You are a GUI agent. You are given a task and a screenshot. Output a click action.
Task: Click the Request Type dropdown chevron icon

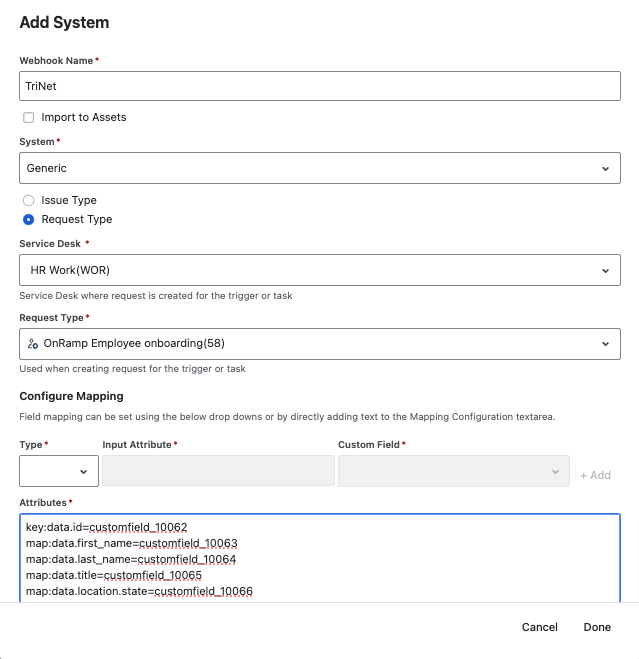pos(605,344)
